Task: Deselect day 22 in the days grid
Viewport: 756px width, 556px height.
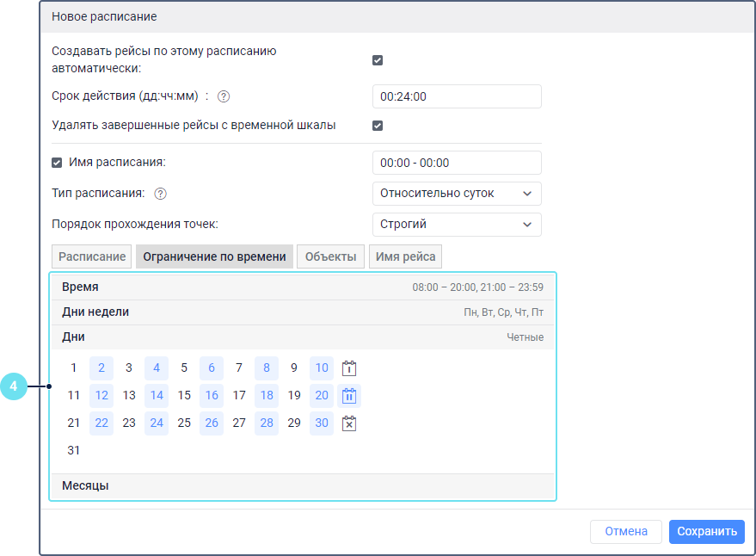Action: click(x=101, y=423)
